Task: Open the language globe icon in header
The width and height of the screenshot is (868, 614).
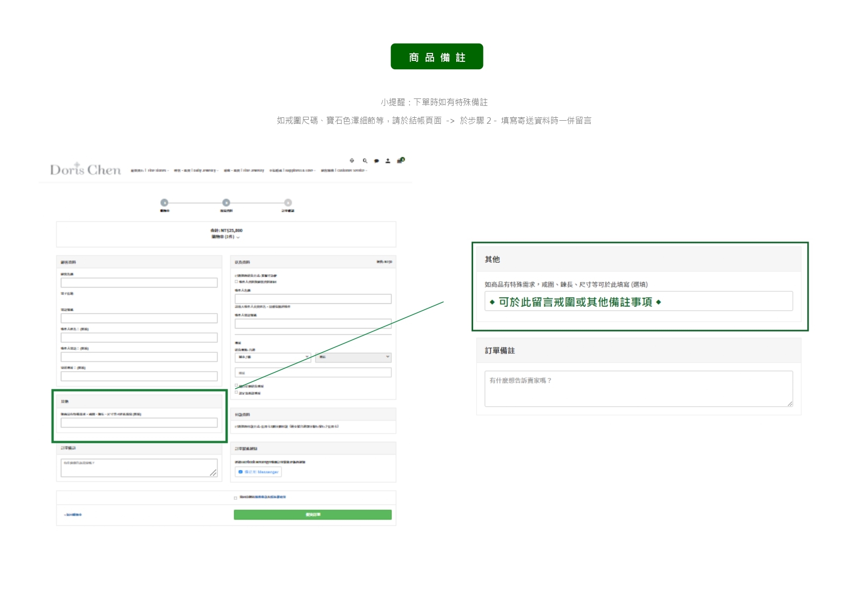Action: 352,160
